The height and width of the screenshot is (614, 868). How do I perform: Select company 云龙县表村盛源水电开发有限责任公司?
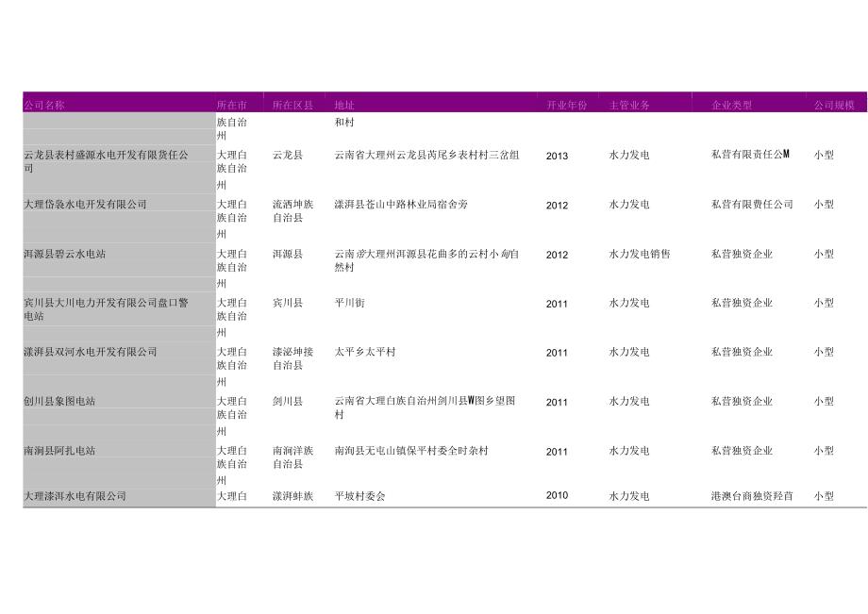[106, 161]
